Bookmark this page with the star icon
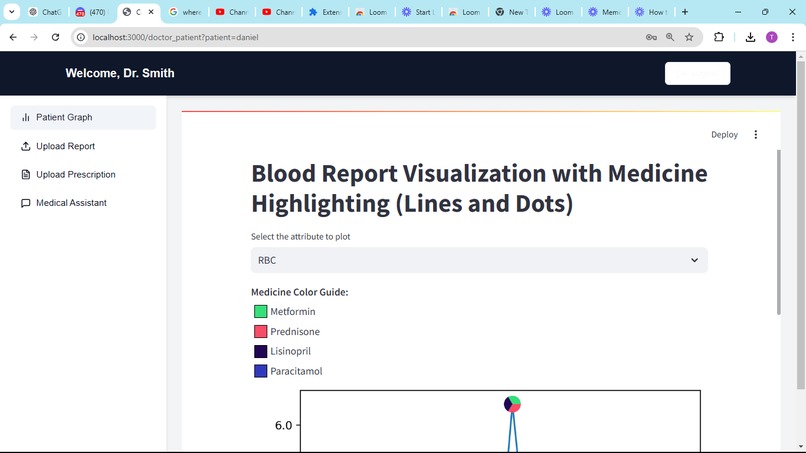 [689, 37]
